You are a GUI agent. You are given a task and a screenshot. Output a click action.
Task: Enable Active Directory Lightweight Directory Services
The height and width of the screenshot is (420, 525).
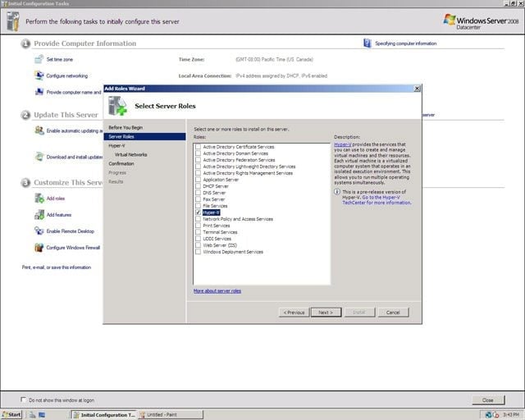(199, 167)
